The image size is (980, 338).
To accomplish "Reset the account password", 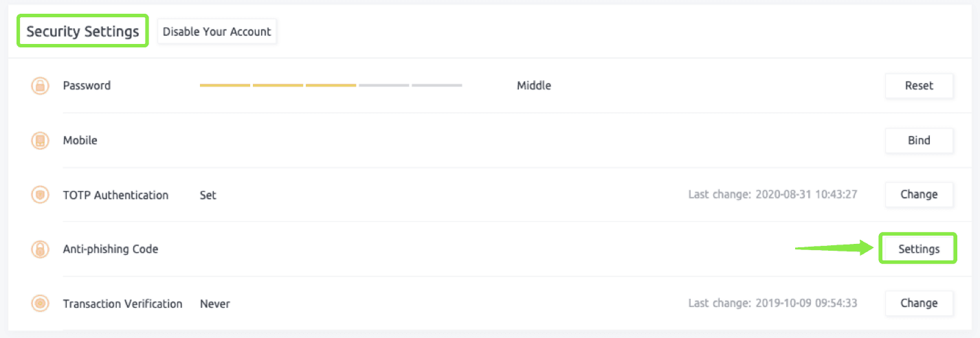I will (x=919, y=86).
